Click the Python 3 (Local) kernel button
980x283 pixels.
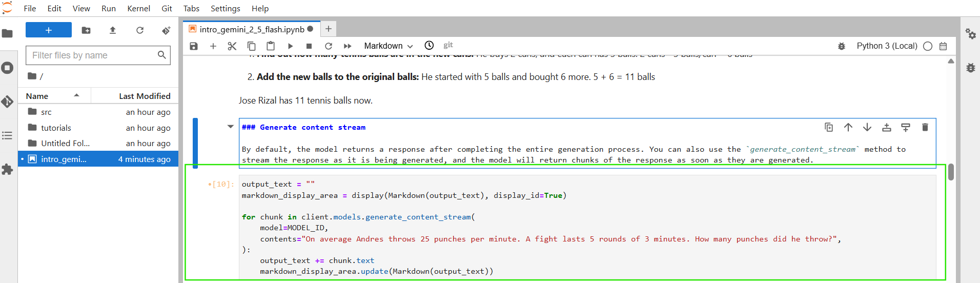click(887, 46)
